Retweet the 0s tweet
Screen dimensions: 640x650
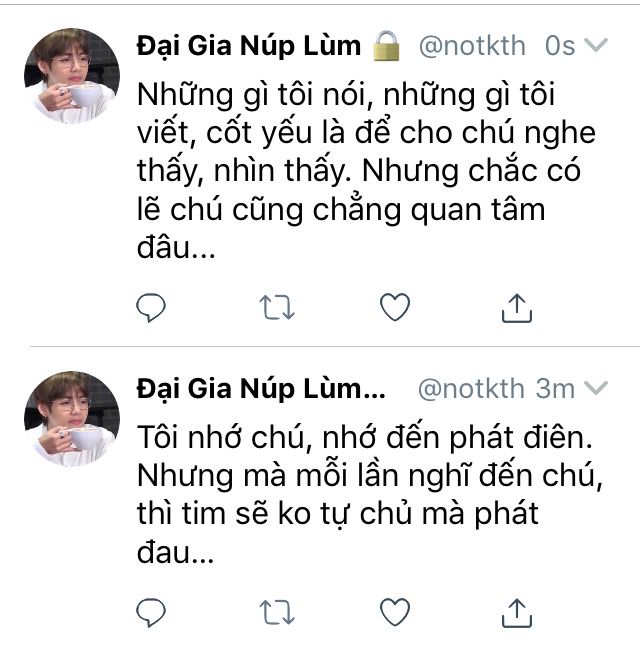click(277, 308)
